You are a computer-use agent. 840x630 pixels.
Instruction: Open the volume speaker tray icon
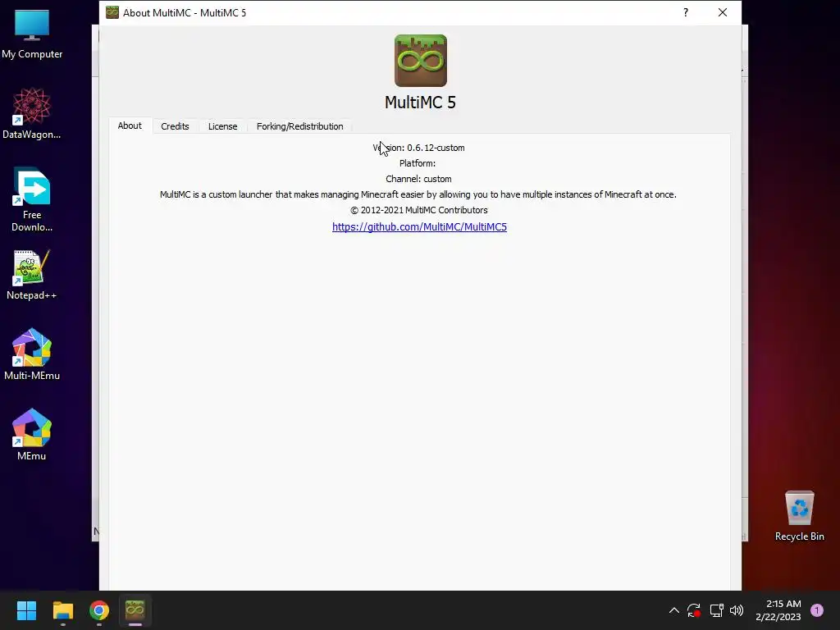pos(737,610)
